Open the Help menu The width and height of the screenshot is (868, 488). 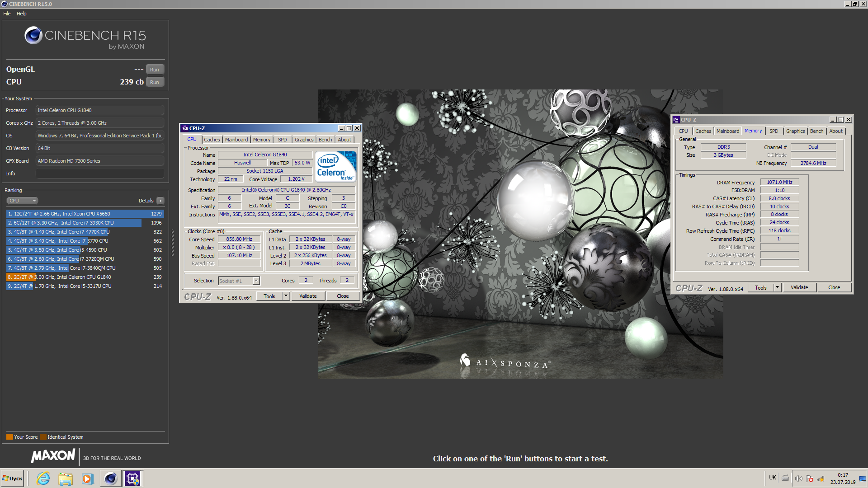22,14
